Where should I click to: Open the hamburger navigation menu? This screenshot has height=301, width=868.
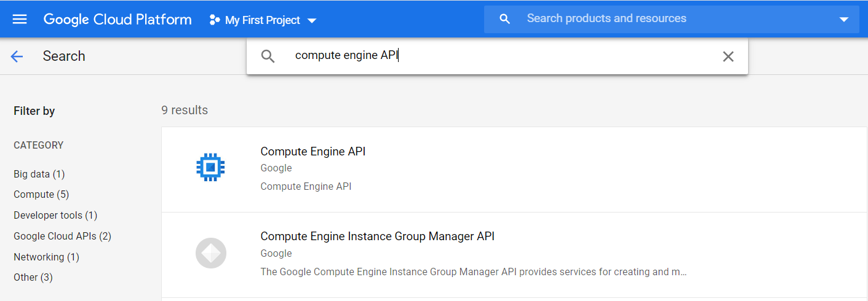(20, 19)
